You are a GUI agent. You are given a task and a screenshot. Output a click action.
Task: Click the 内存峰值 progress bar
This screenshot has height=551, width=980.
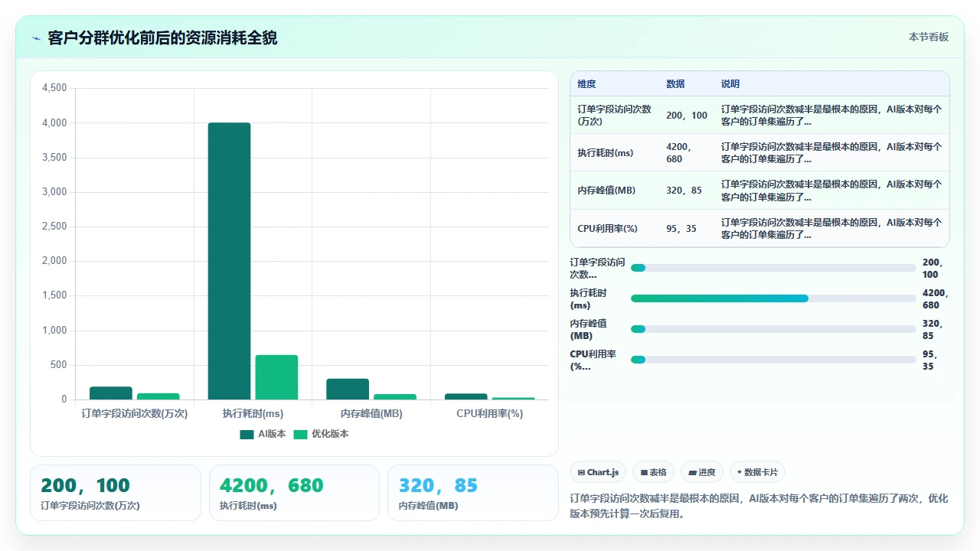pyautogui.click(x=773, y=329)
